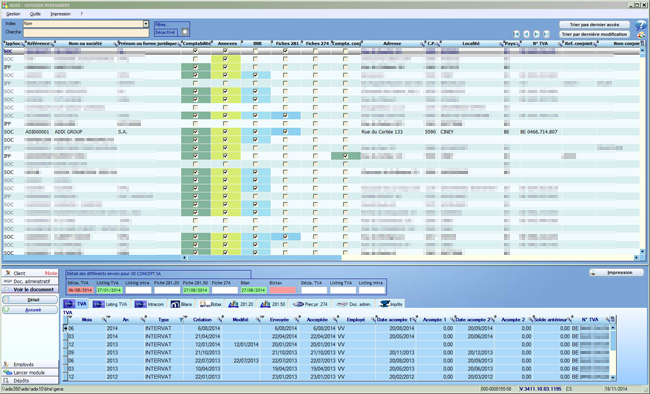Click the Accusé button
The image size is (650, 394).
(x=30, y=309)
